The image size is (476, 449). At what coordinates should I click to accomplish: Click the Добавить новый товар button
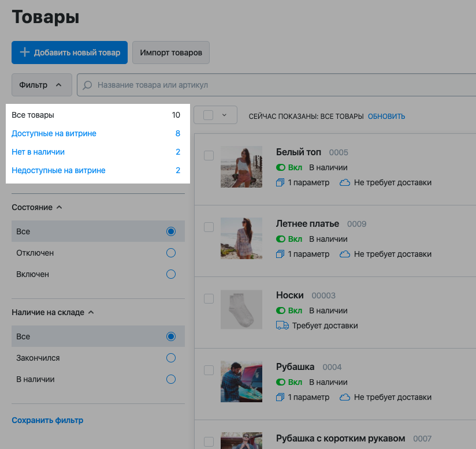[69, 53]
